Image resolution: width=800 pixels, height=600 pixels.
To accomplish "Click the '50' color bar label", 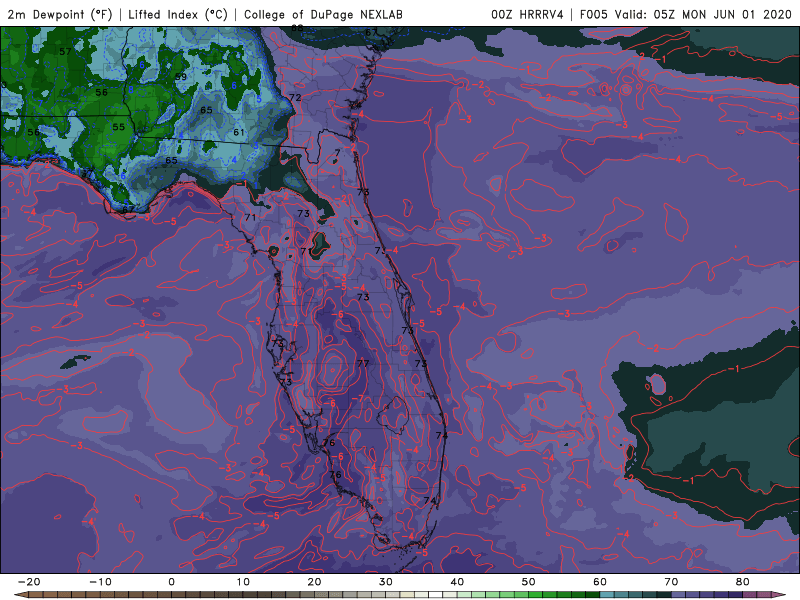I will (529, 582).
